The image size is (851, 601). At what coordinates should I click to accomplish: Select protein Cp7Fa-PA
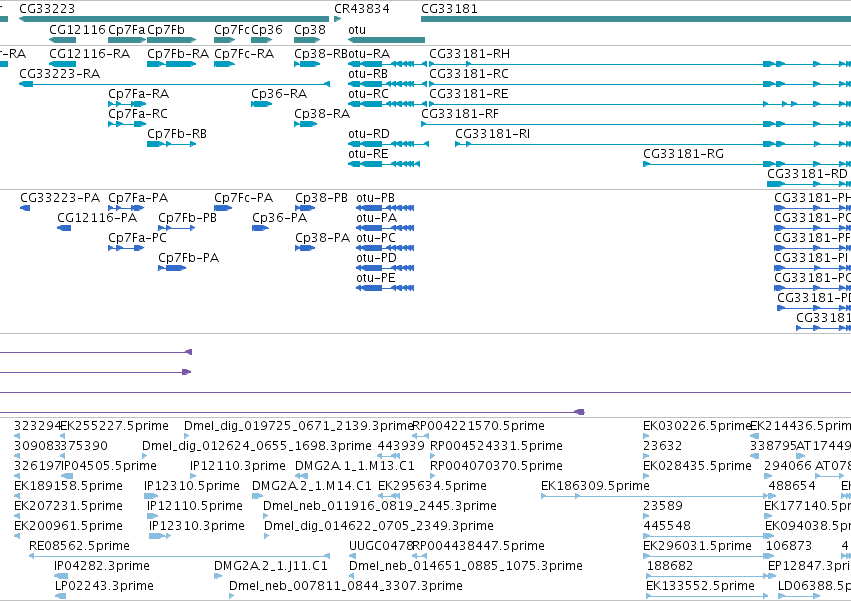126,208
